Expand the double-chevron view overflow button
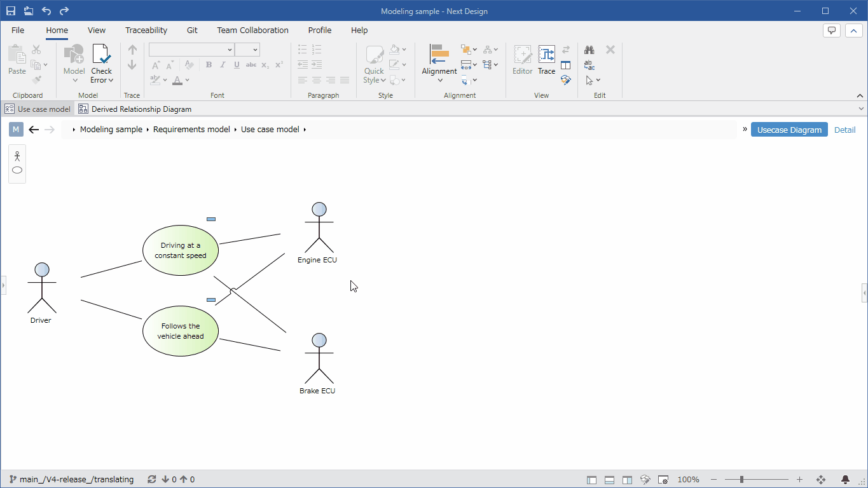 (x=745, y=129)
